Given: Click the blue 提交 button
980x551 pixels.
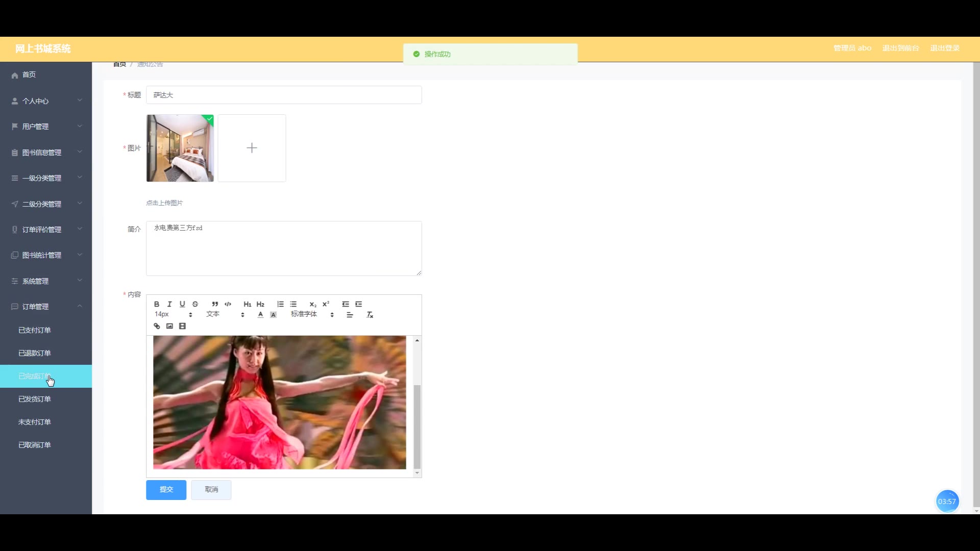Looking at the screenshot, I should [166, 490].
